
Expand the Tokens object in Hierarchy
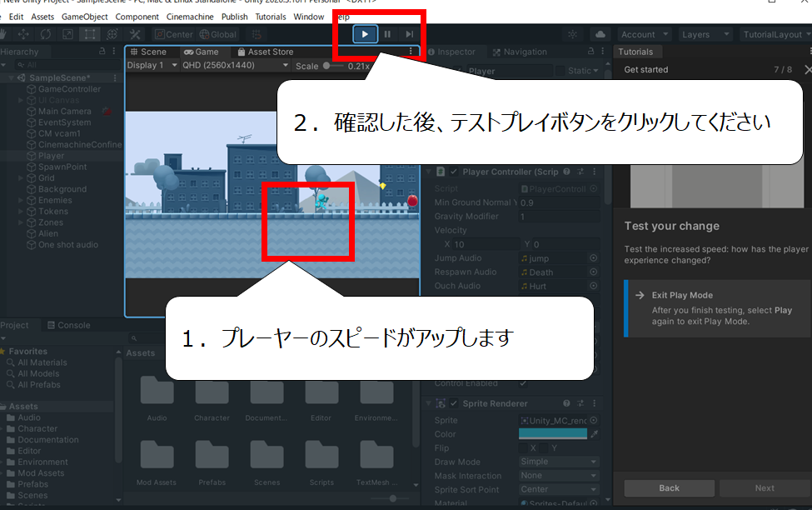21,212
